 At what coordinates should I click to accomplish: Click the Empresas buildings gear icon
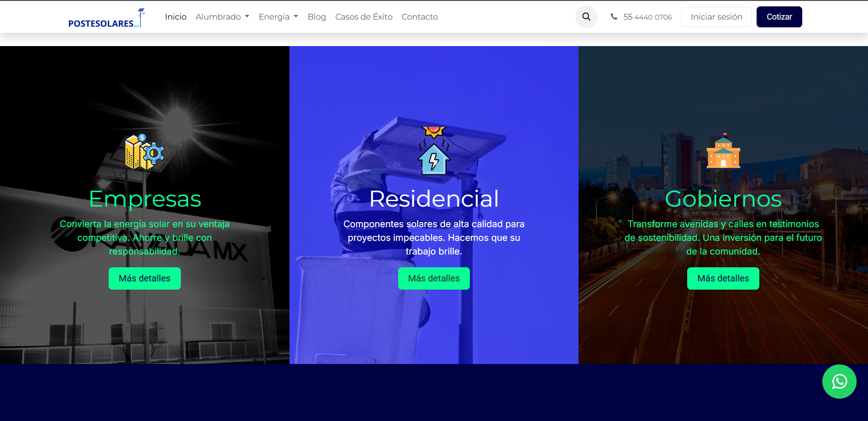[x=144, y=152]
